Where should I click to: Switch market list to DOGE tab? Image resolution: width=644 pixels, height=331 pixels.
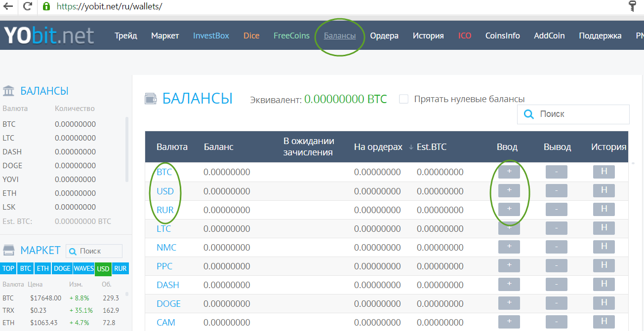(x=62, y=269)
